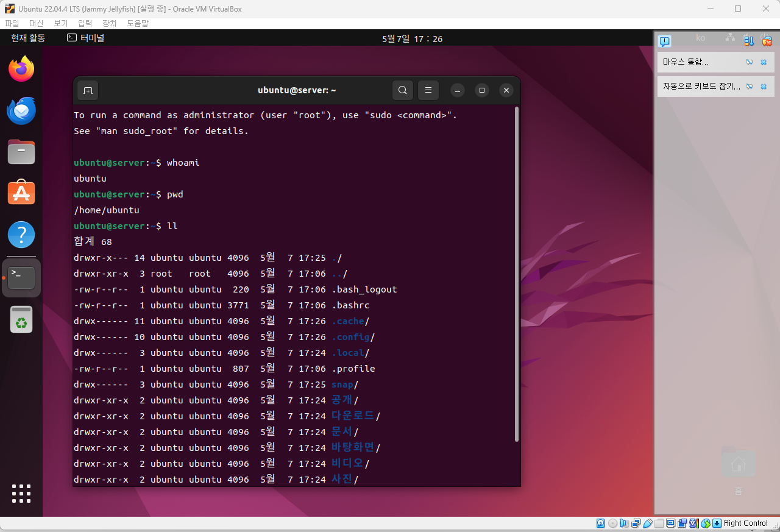Viewport: 780px width, 532px height.
Task: Select the keyboard capture arrow indicator
Action: point(717,523)
